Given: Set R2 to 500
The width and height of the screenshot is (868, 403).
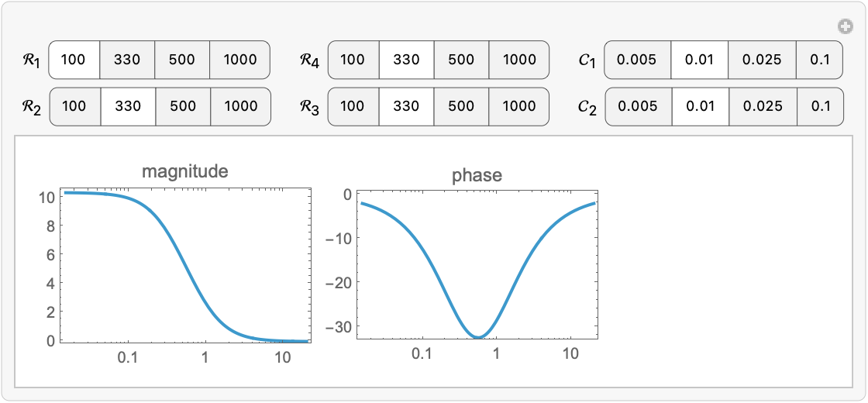Looking at the screenshot, I should pos(183,106).
